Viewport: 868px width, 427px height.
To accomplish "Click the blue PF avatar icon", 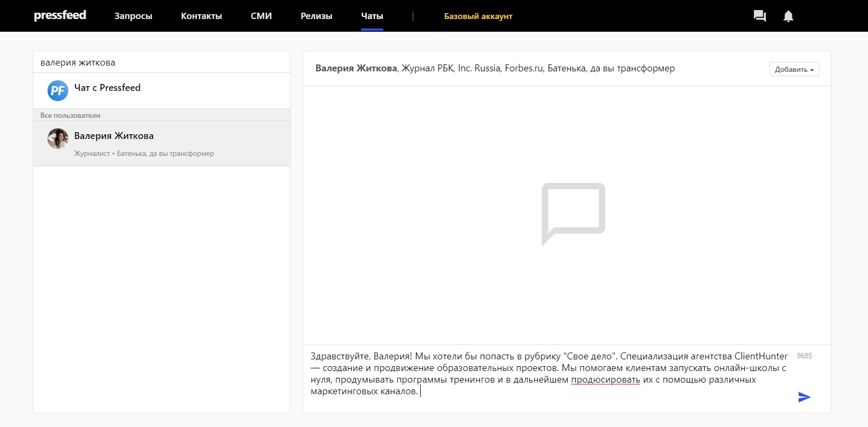I will click(58, 90).
